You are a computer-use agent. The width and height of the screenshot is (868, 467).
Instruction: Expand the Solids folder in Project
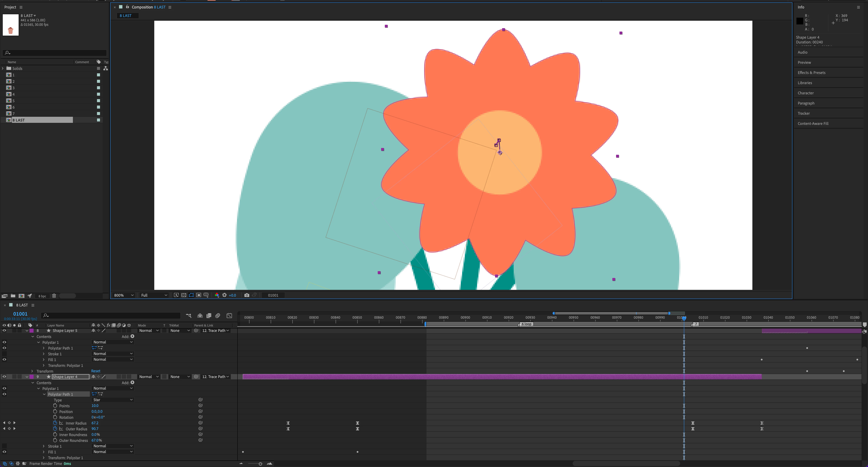click(3, 68)
